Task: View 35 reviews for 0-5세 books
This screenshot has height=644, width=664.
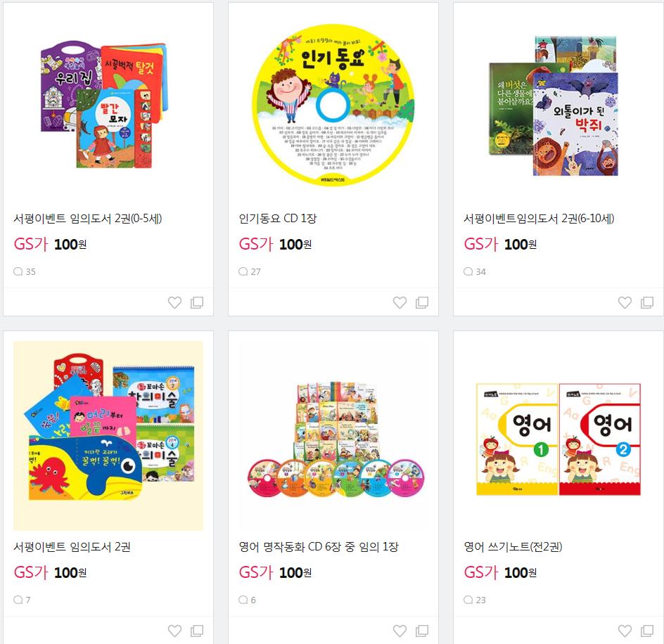Action: 25,272
